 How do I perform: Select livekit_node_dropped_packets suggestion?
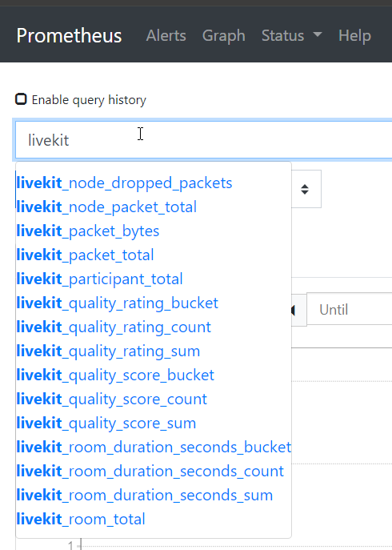point(154,183)
